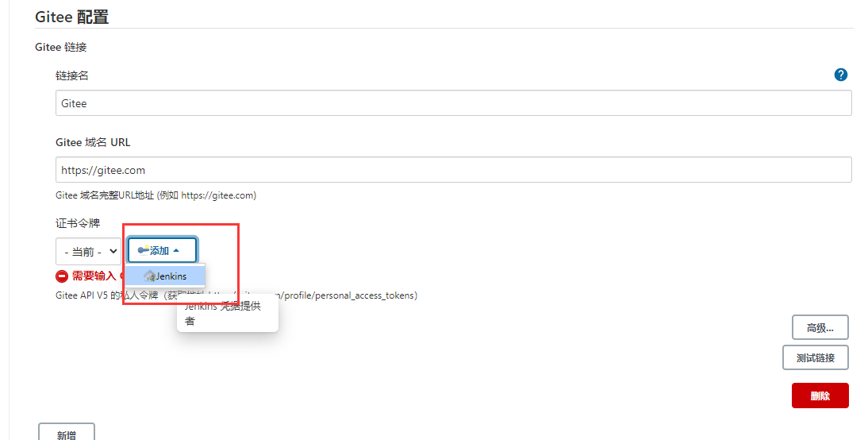Click the Gitee 链接 section label

pyautogui.click(x=61, y=47)
